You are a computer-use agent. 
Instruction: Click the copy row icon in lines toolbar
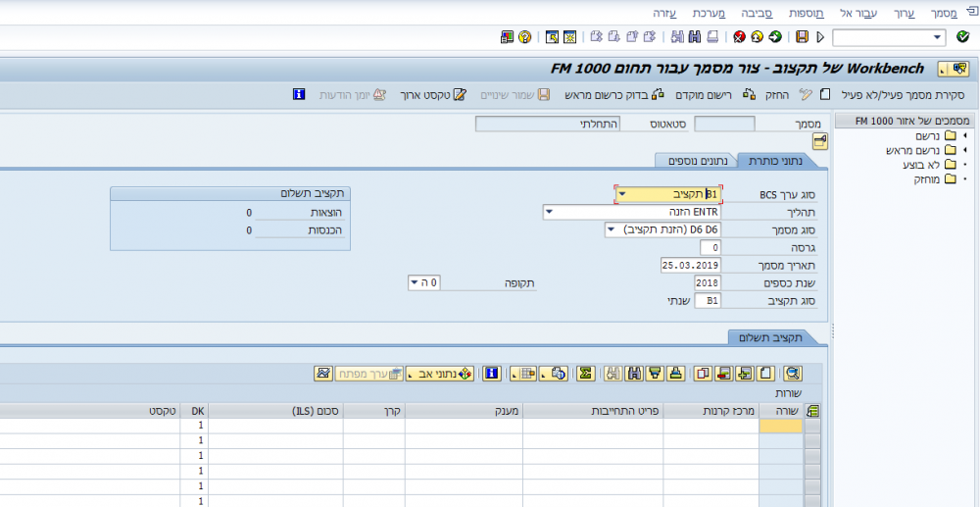pos(703,374)
